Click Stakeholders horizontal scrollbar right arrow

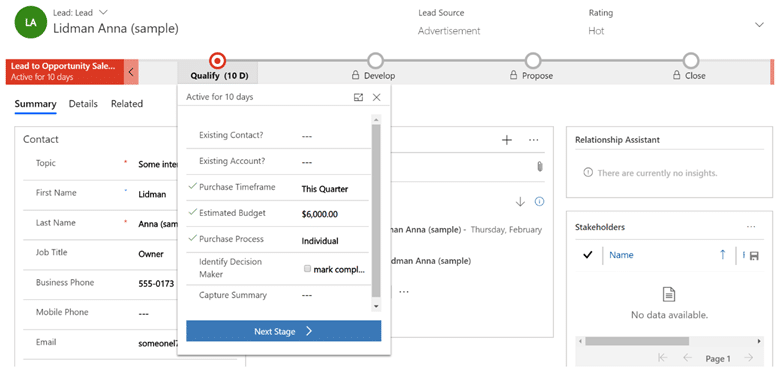point(759,342)
